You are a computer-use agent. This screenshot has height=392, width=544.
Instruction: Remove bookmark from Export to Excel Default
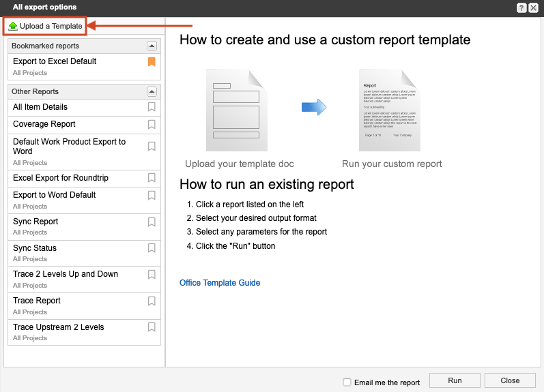click(x=152, y=62)
